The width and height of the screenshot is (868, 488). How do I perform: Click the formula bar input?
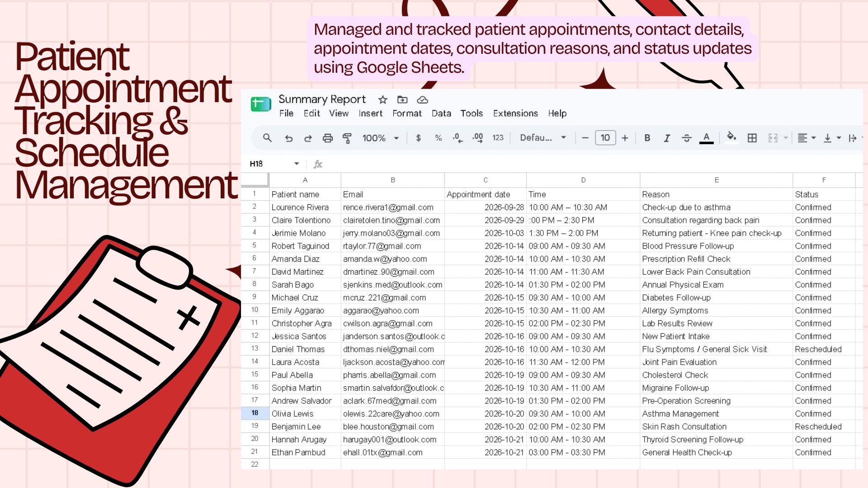[592, 164]
